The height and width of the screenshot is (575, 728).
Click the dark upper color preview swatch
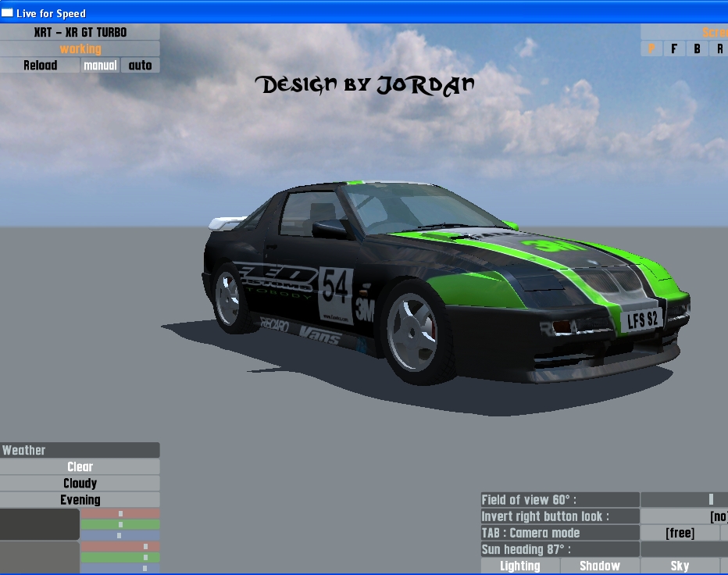pos(40,524)
